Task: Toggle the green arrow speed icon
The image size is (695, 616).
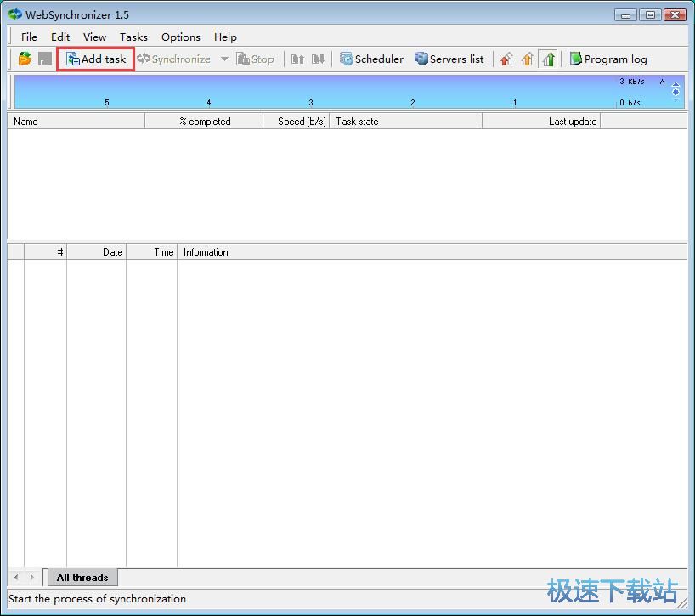Action: coord(548,59)
